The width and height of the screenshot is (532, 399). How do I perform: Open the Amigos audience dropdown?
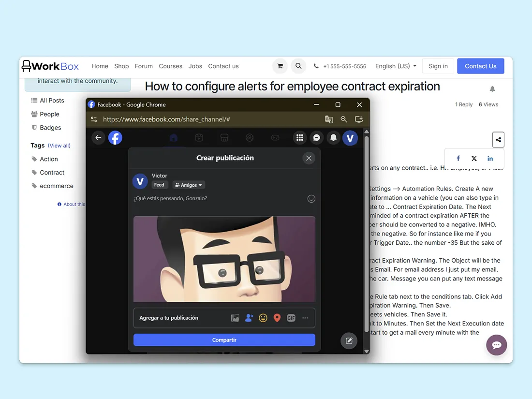point(189,185)
